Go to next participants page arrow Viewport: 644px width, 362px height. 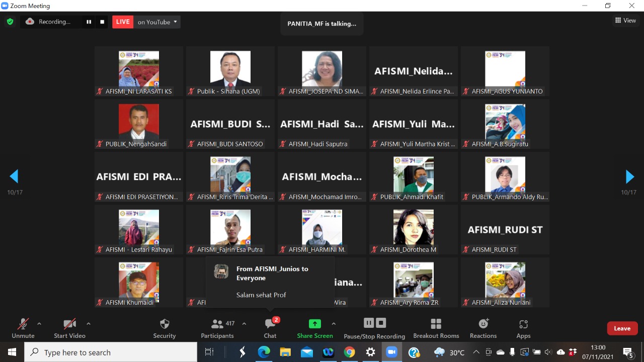[x=629, y=176]
